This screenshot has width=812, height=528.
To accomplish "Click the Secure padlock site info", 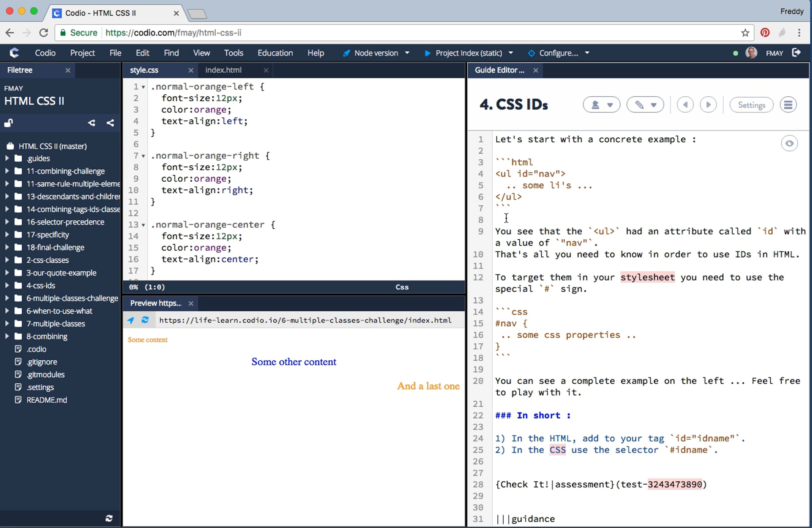I will (79, 33).
